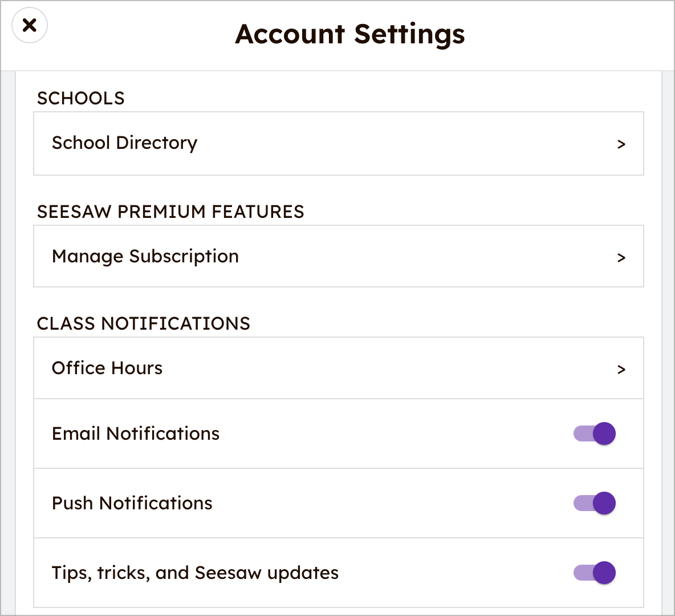Select the Tips, tricks, and Seesaw updates text
675x616 pixels.
click(195, 573)
